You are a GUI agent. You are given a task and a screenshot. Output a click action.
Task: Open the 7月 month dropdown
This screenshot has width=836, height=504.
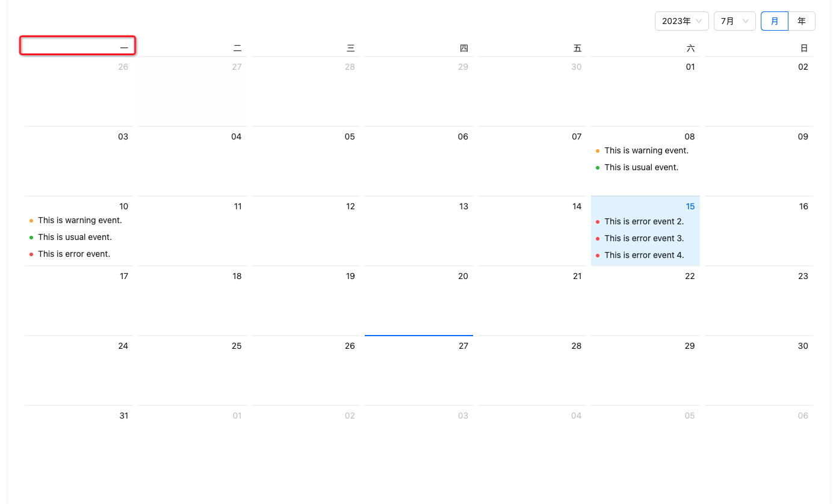click(734, 20)
